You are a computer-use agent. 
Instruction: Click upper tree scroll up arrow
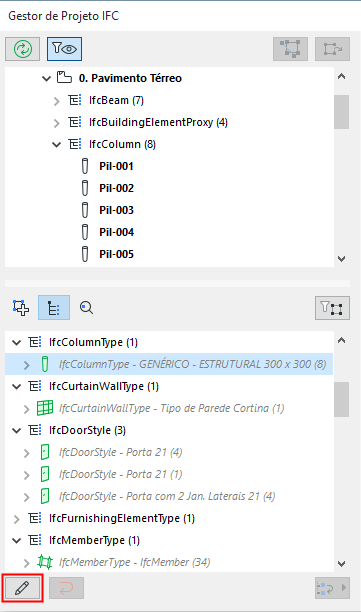pyautogui.click(x=341, y=76)
